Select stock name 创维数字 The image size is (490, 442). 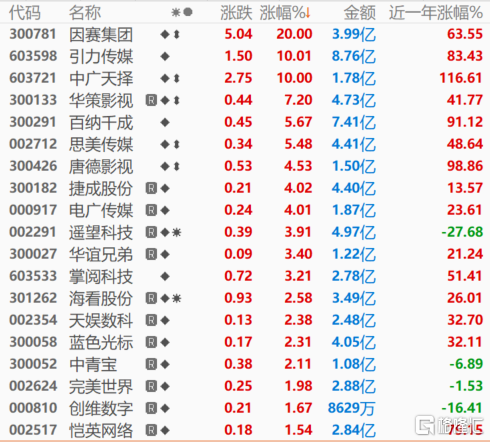coord(101,408)
